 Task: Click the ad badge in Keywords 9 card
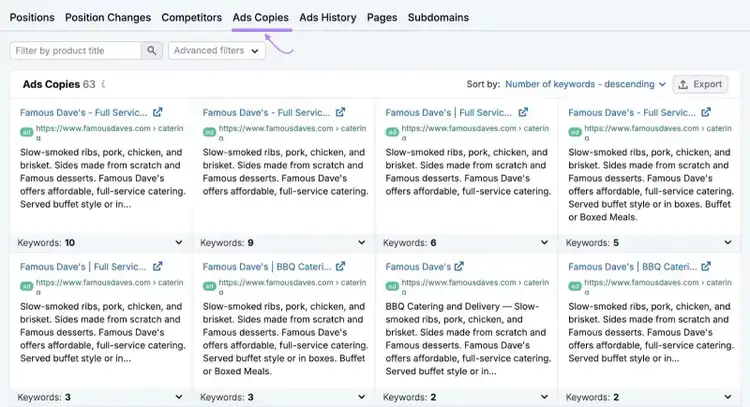[x=209, y=132]
